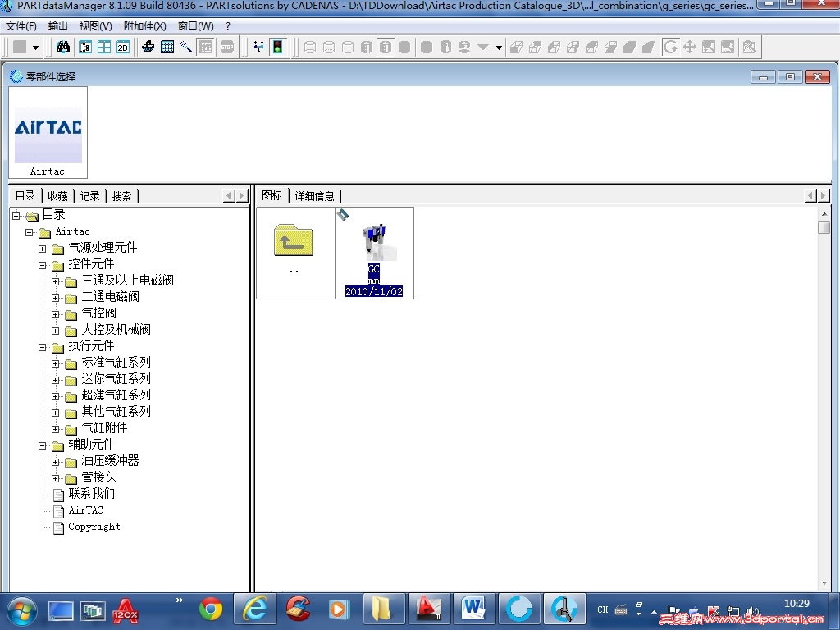
Task: Select 管接头 in the tree
Action: tap(99, 477)
